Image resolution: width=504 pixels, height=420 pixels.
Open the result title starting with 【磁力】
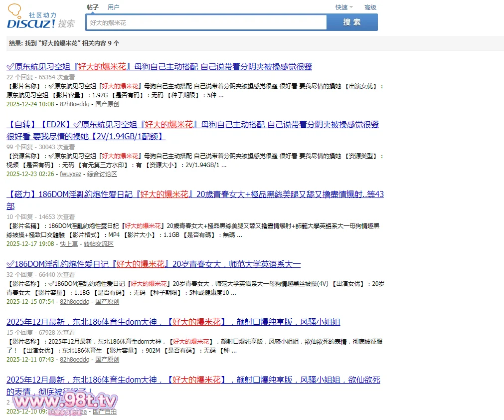point(195,194)
